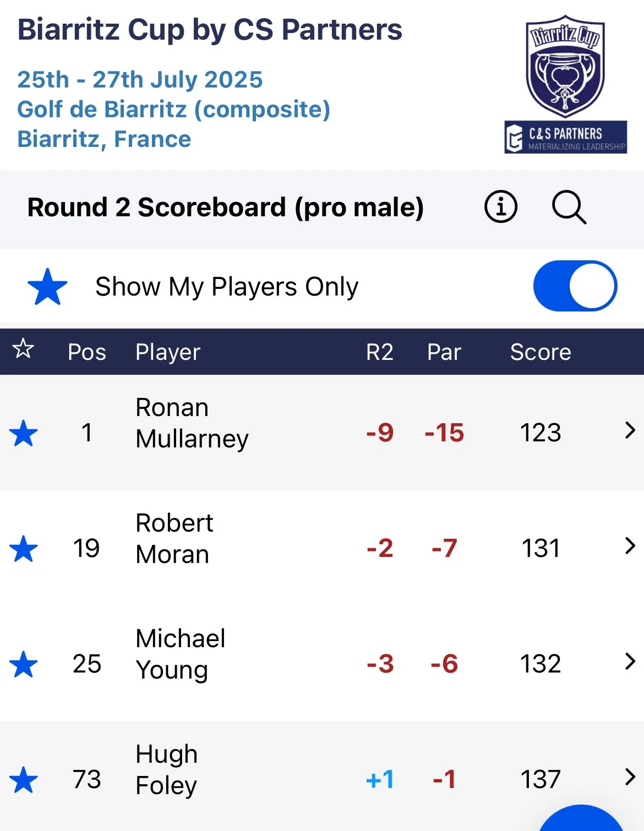The width and height of the screenshot is (644, 831).
Task: Tap the search magnifying glass icon
Action: (569, 207)
